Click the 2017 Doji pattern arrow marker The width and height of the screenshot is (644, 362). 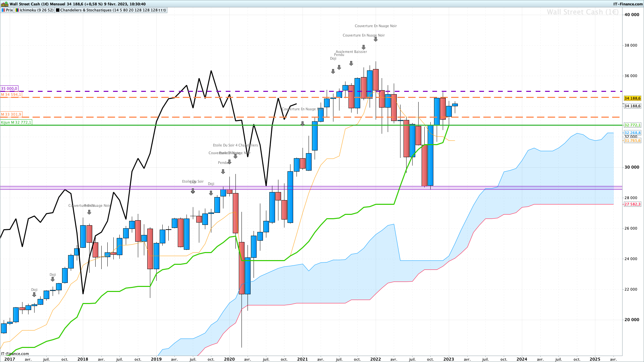(34, 295)
